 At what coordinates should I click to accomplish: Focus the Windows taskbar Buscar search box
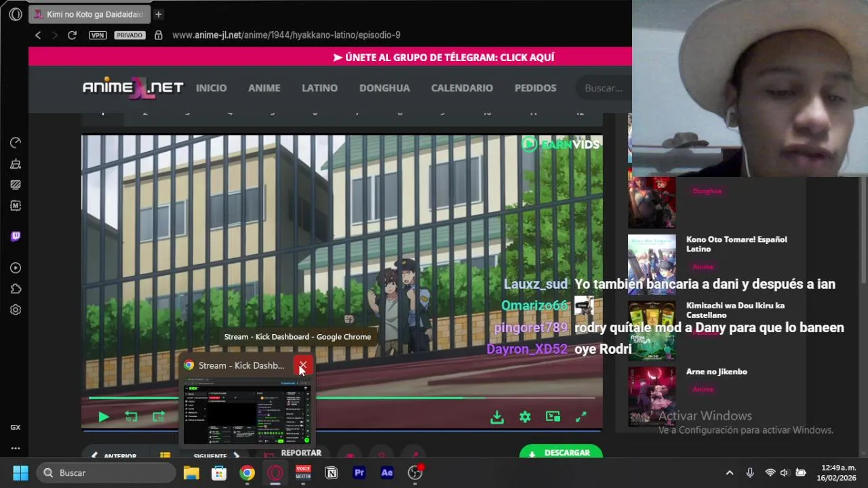point(106,472)
